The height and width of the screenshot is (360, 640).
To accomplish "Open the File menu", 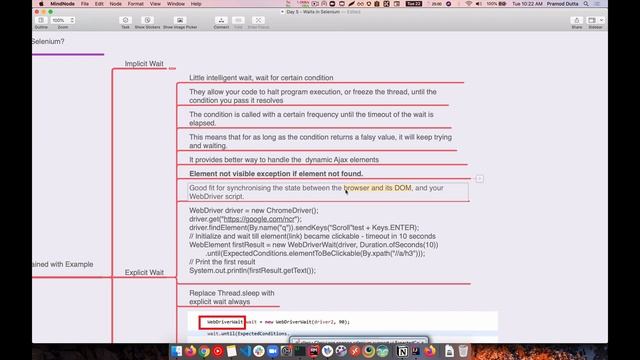I will pos(84,4).
